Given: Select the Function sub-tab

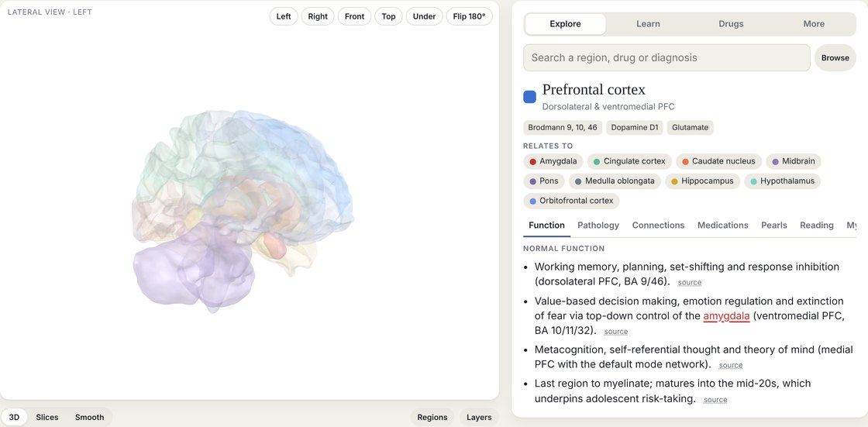Looking at the screenshot, I should click(546, 226).
